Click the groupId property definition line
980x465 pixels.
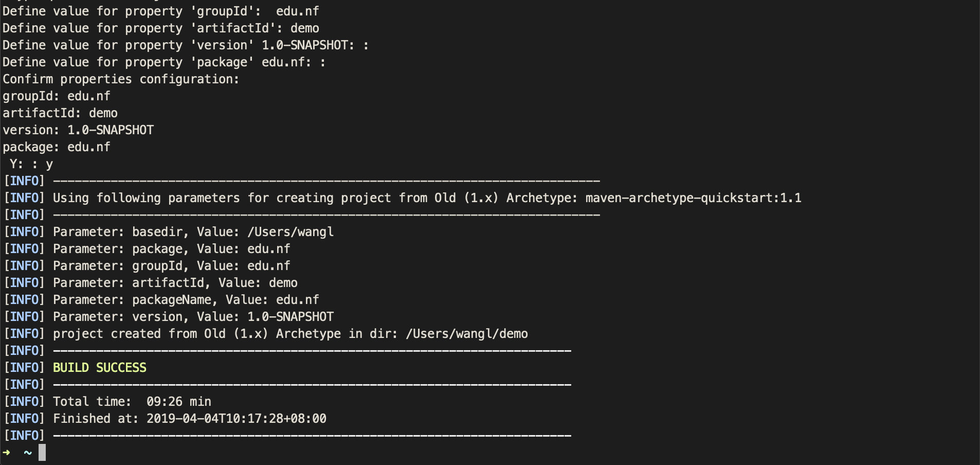[160, 11]
